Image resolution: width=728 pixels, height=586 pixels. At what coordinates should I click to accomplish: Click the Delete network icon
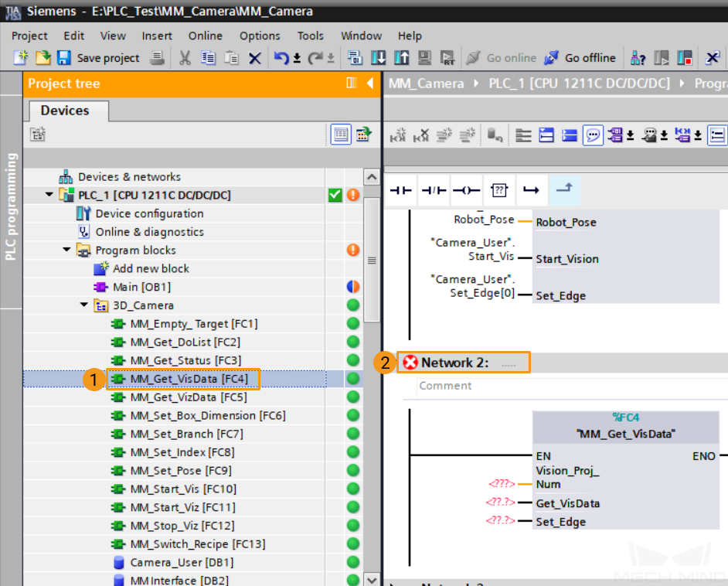pos(421,135)
